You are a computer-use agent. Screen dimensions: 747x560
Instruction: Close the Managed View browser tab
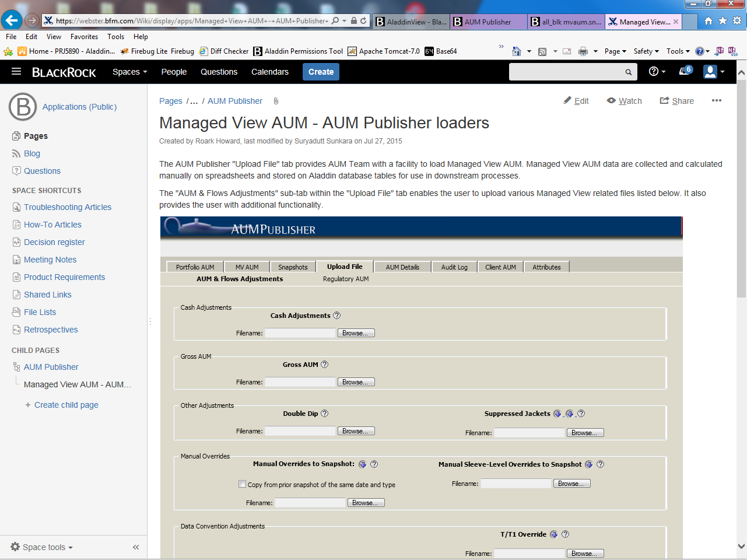676,22
